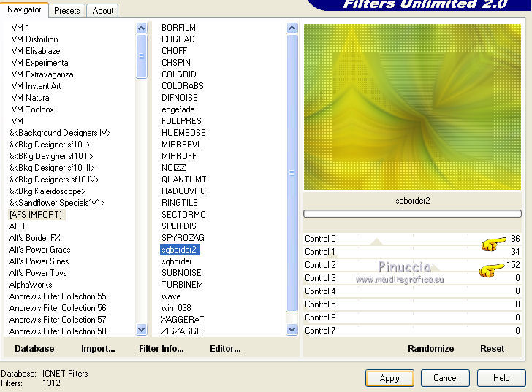The image size is (532, 392).
Task: Click up arrow of category list scrollbar
Action: tap(142, 28)
